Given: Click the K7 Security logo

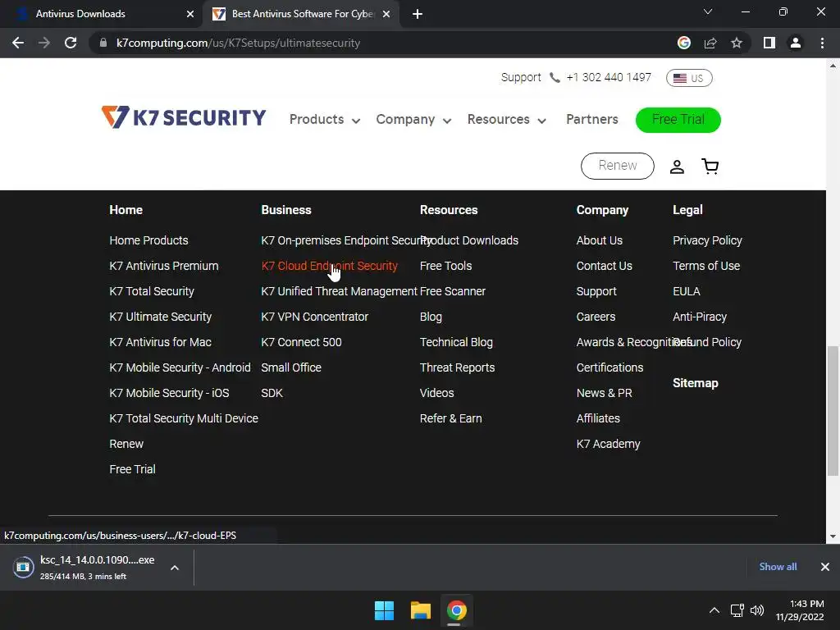Looking at the screenshot, I should point(183,117).
